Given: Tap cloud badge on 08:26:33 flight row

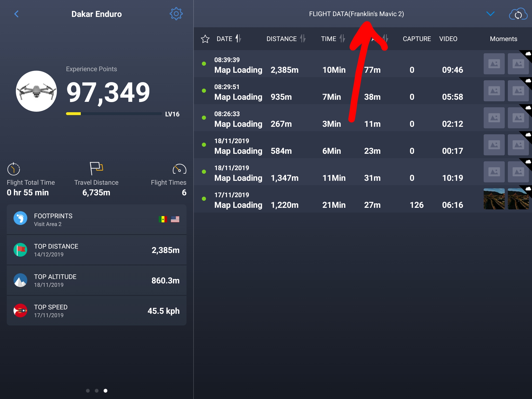Looking at the screenshot, I should pos(528,108).
